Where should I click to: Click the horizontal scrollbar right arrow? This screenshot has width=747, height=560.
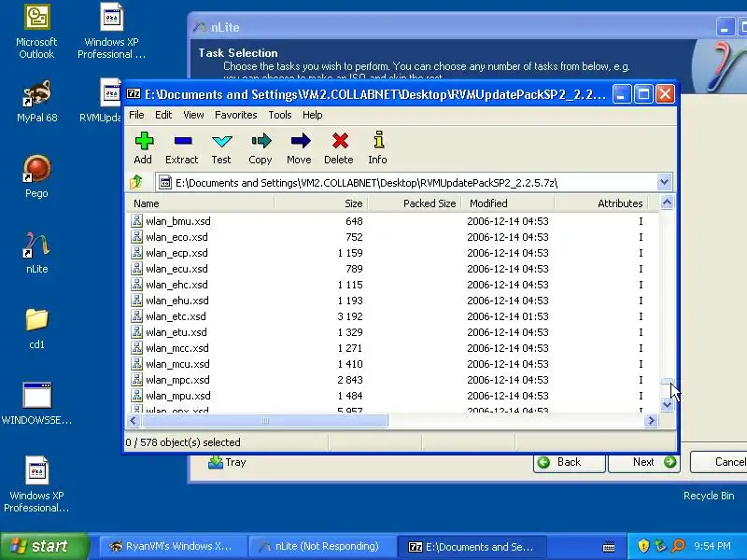(x=651, y=421)
